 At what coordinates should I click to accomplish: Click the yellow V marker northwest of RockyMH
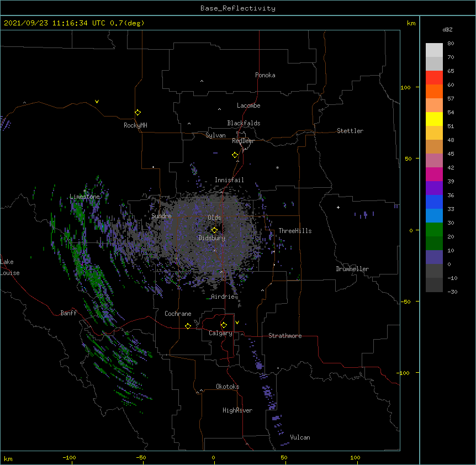[x=97, y=102]
